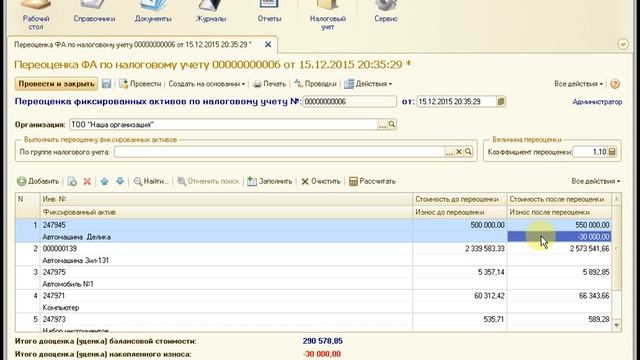Click the Печать button
The width and height of the screenshot is (640, 360).
(x=269, y=84)
